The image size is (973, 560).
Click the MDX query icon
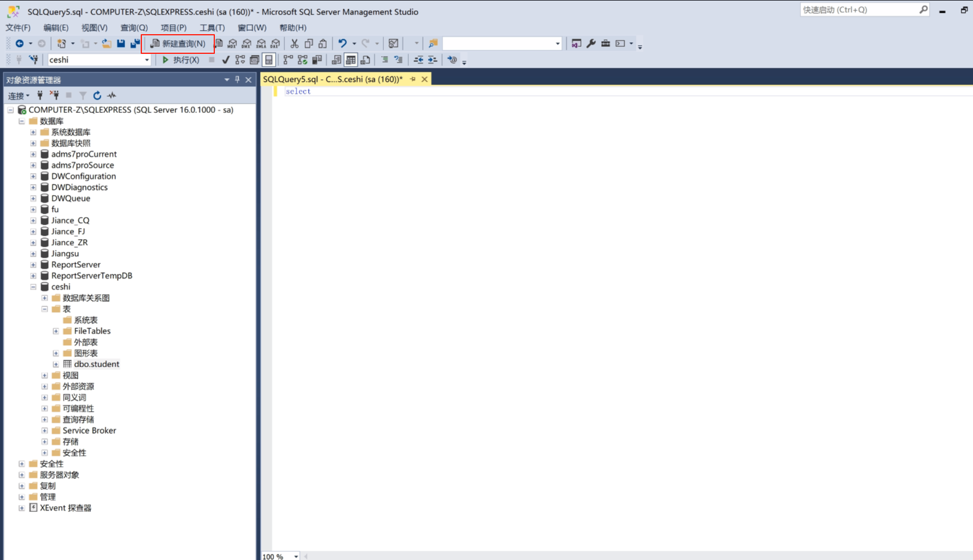(x=232, y=43)
